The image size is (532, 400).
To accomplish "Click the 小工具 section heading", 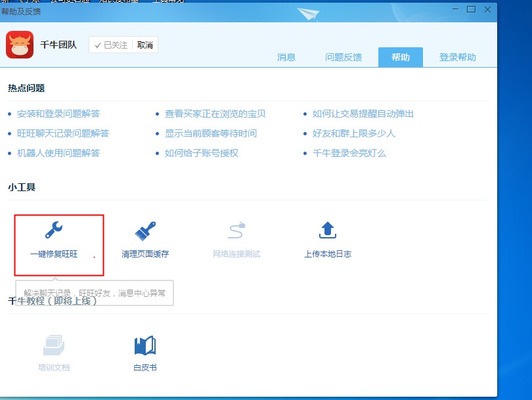I will pyautogui.click(x=22, y=187).
